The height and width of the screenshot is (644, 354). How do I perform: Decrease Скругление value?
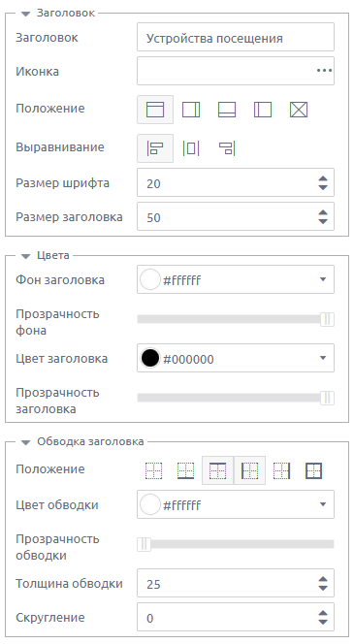tap(323, 622)
